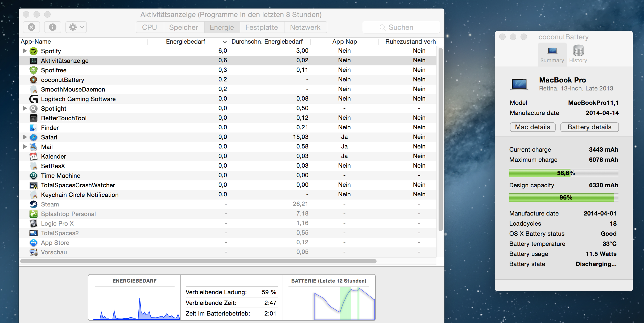Sort by the Energiebedarf column header
This screenshot has height=323, width=644.
tap(185, 42)
